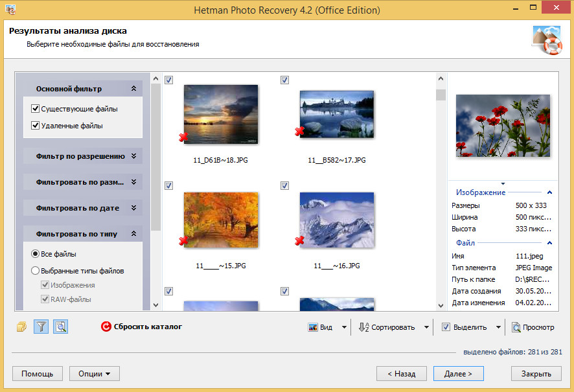This screenshot has height=392, width=574.
Task: Click the Сортировать sort button
Action: [386, 327]
